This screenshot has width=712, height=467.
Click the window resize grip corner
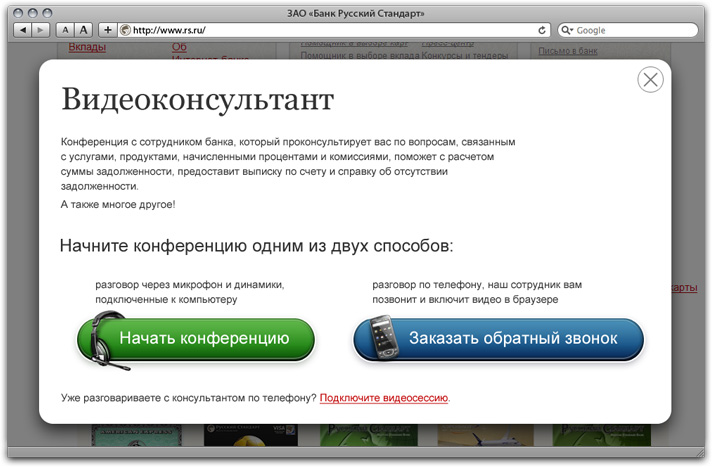click(x=703, y=459)
